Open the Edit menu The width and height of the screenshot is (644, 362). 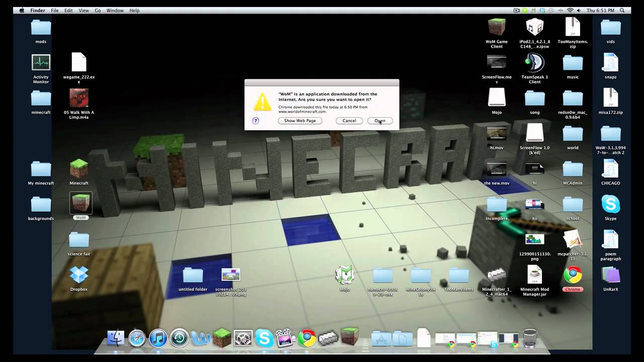tap(68, 10)
